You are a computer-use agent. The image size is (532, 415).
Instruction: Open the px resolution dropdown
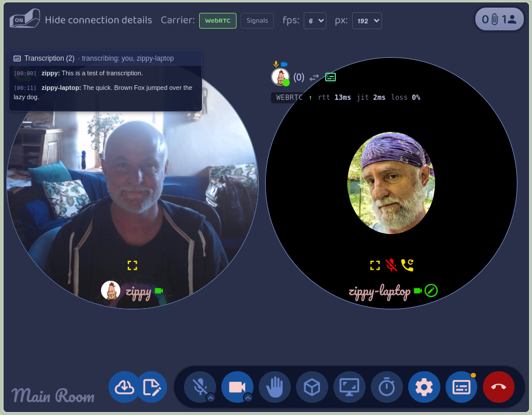367,20
